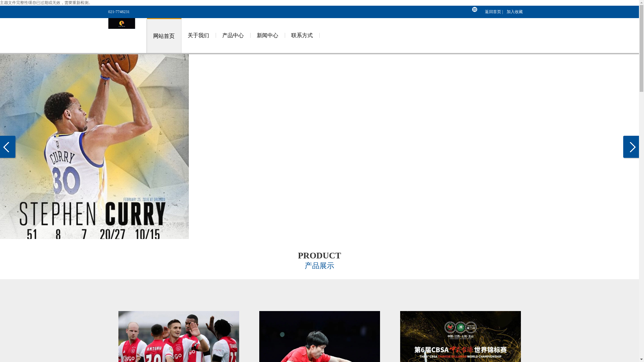Open the 关于我们 menu item
The image size is (644, 362).
coord(198,36)
